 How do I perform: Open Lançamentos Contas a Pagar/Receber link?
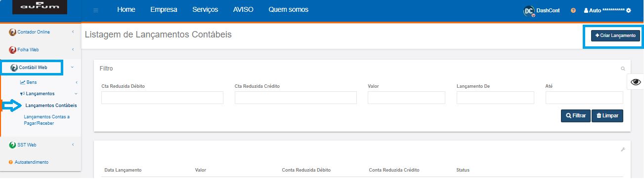tap(47, 120)
